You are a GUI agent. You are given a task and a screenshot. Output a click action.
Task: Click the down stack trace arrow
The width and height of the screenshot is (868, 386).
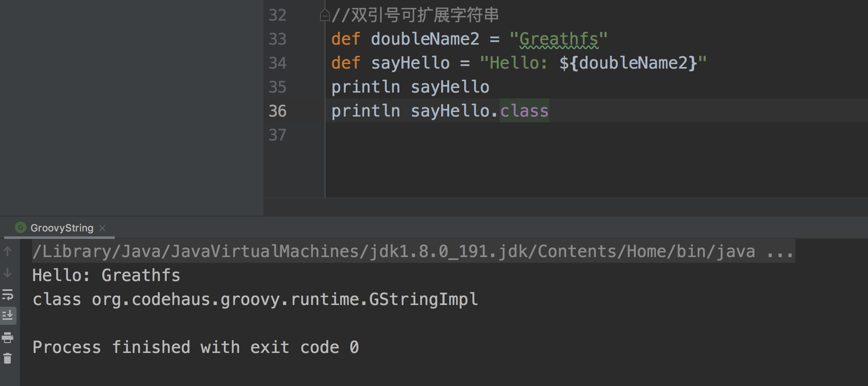click(x=7, y=273)
